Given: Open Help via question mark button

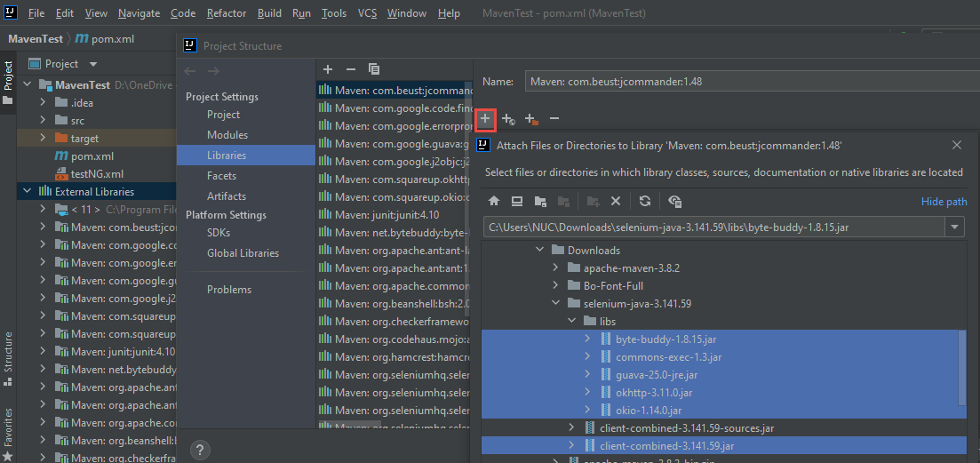Looking at the screenshot, I should [x=200, y=450].
